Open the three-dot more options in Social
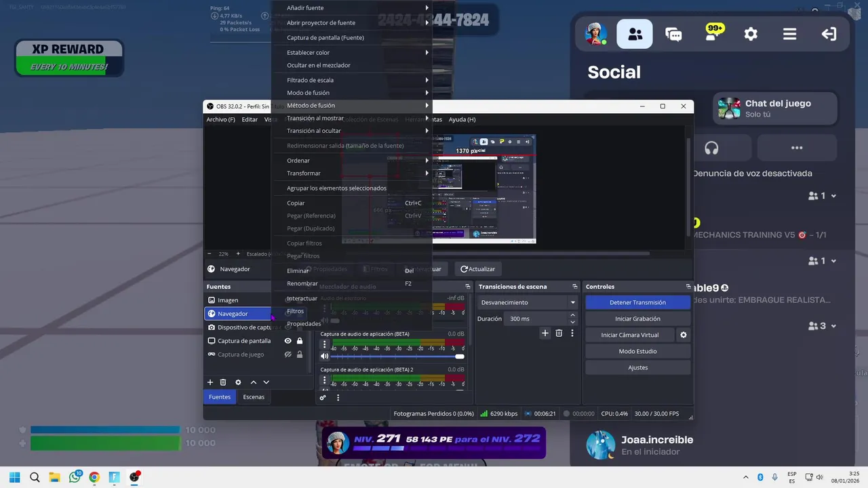This screenshot has width=868, height=488. [x=797, y=148]
